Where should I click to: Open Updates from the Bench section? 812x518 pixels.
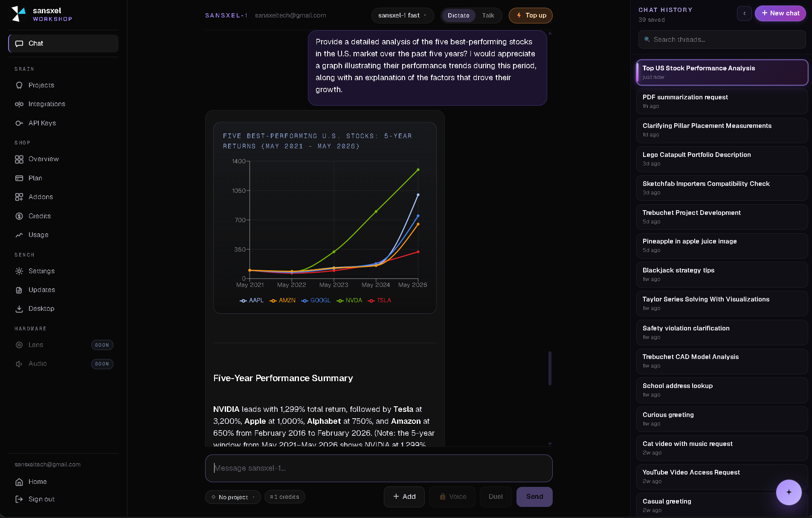[x=64, y=290]
